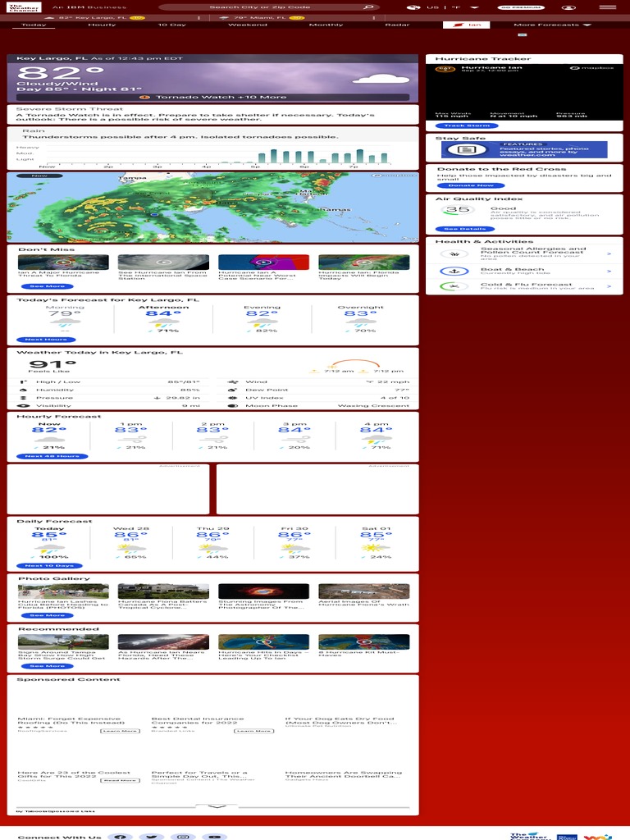Click the Go Premium button

[521, 7]
